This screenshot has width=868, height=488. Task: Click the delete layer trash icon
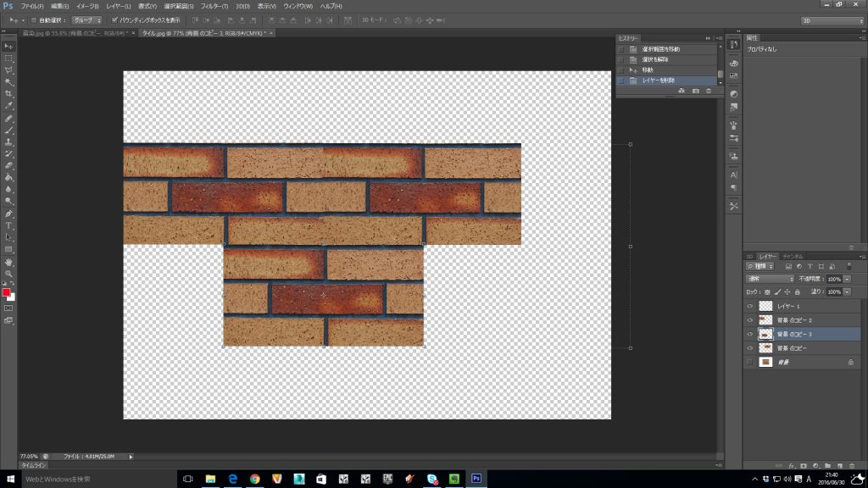(851, 465)
